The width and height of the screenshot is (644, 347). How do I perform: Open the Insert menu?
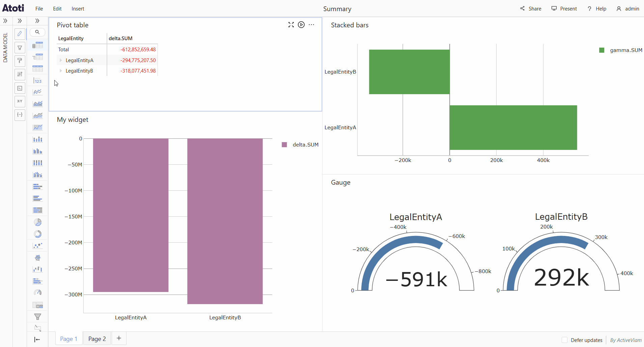[x=78, y=9]
